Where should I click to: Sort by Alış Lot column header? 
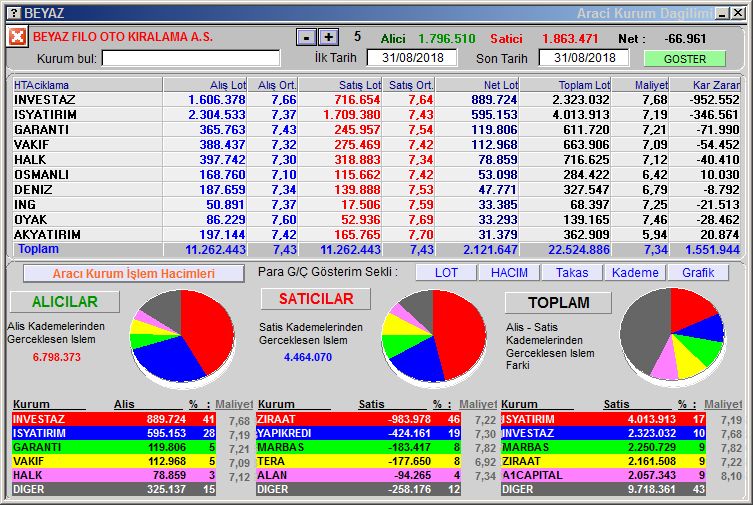coord(205,85)
